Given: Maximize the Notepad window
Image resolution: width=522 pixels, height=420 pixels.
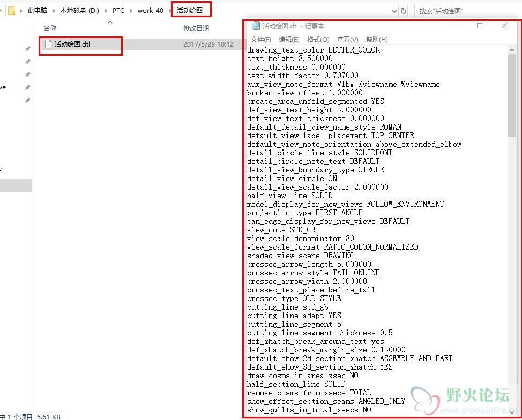Looking at the screenshot, I should pos(480,26).
